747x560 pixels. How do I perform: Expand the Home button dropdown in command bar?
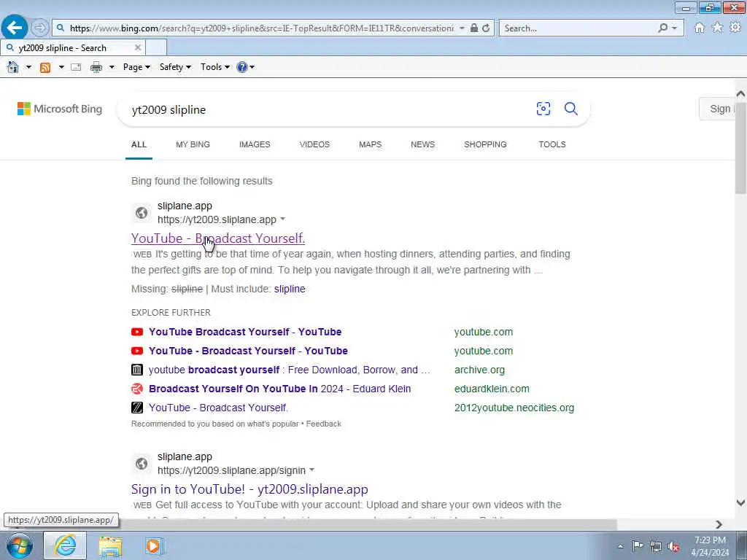coord(28,67)
